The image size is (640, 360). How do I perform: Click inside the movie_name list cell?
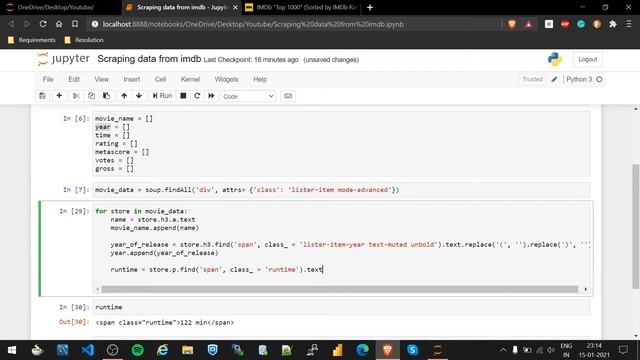point(341,143)
